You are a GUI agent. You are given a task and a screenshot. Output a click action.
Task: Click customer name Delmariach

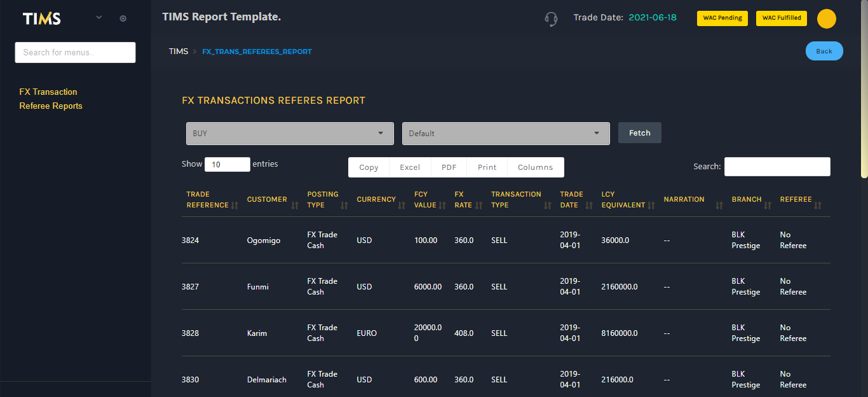tap(267, 380)
